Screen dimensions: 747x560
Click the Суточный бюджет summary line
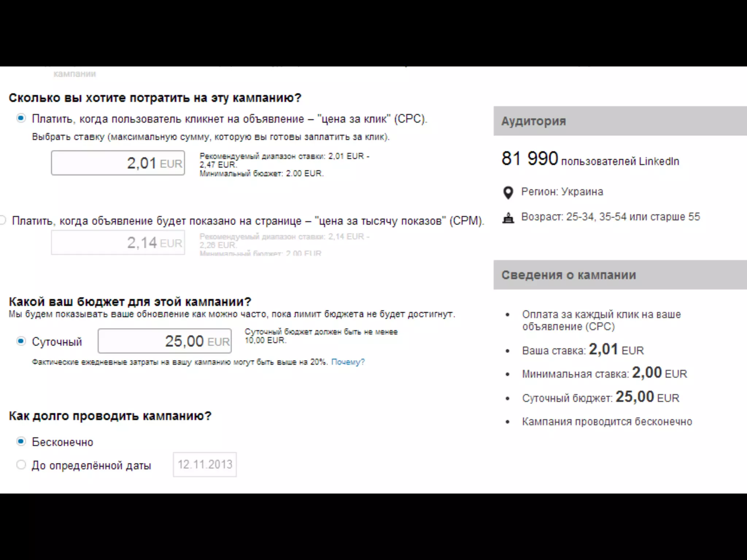(600, 397)
